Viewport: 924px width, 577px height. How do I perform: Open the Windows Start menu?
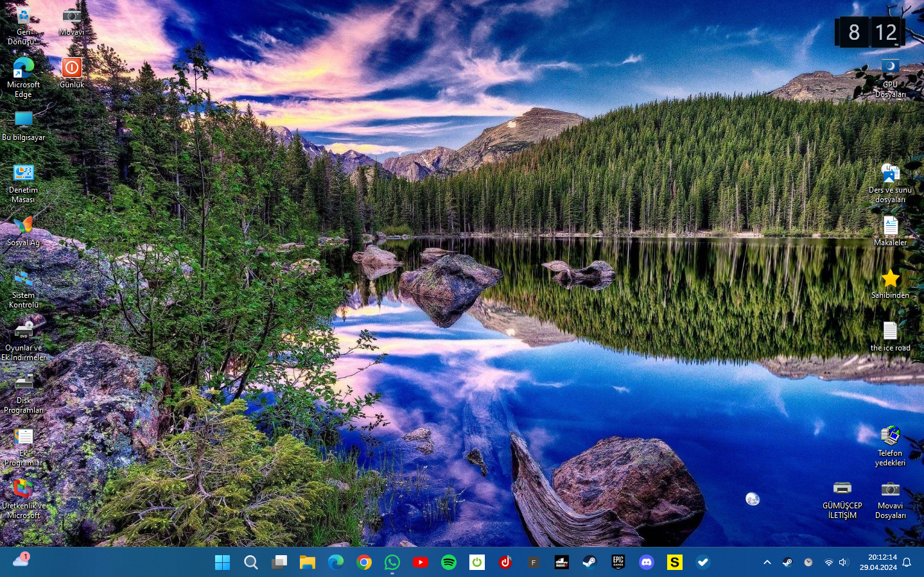click(222, 562)
